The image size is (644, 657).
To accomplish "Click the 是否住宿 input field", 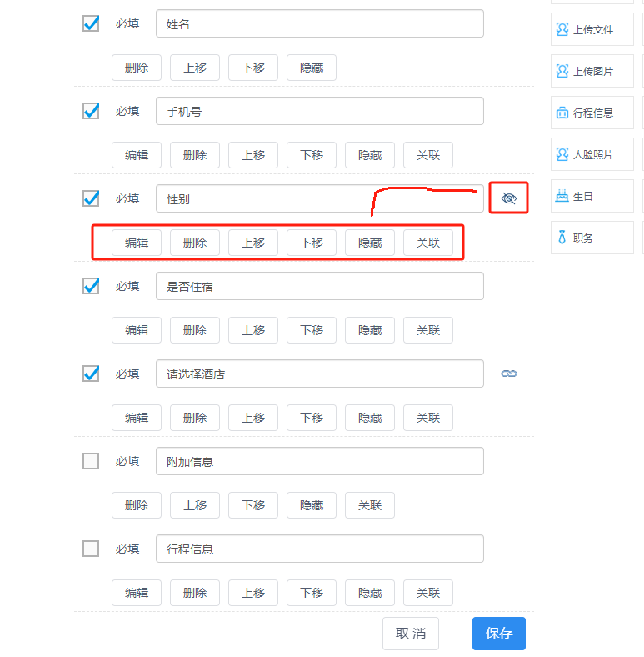I will [x=320, y=286].
